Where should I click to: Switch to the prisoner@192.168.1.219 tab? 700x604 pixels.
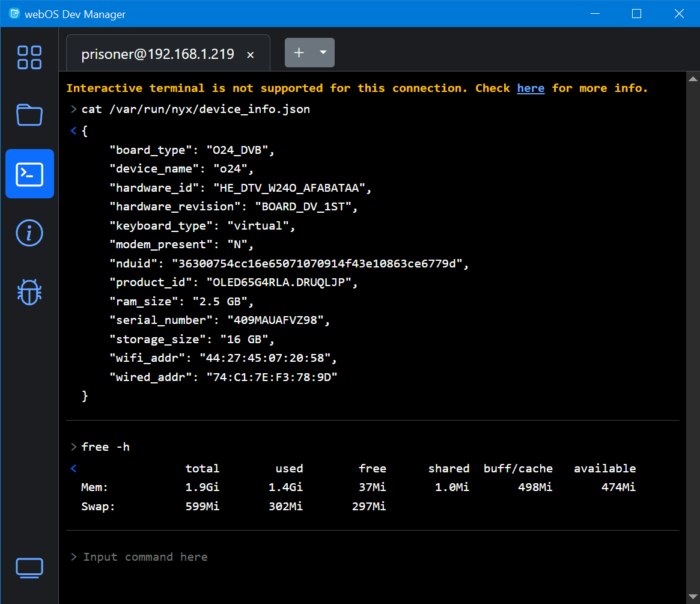[x=157, y=54]
